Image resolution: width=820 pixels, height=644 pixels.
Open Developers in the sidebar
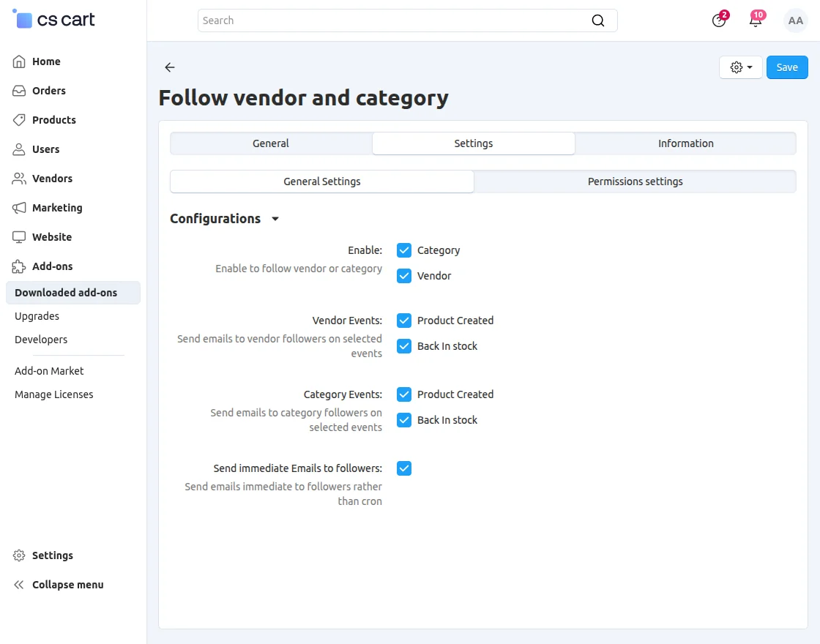[x=41, y=340]
